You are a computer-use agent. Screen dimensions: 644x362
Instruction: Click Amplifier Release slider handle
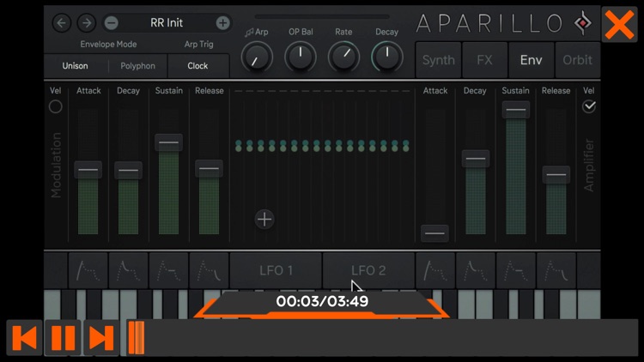coord(556,174)
